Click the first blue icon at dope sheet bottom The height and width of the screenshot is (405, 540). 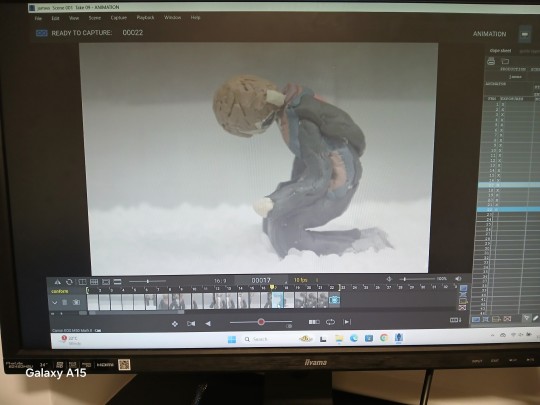tap(476, 320)
